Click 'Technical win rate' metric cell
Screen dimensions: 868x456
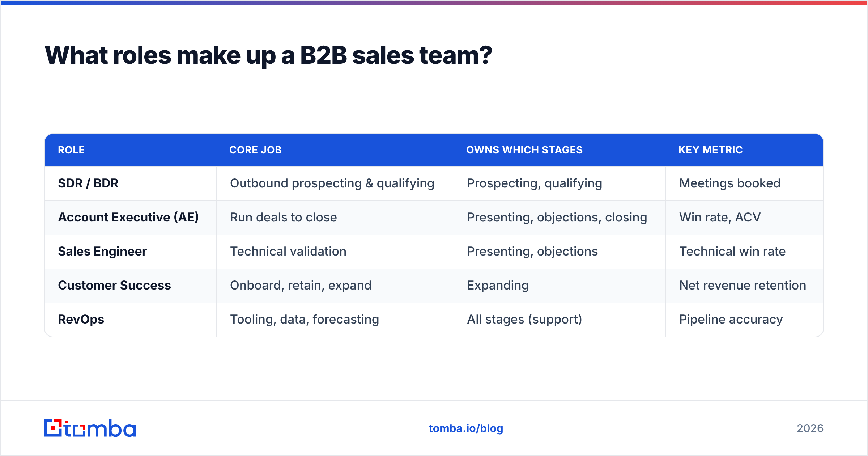(x=745, y=252)
